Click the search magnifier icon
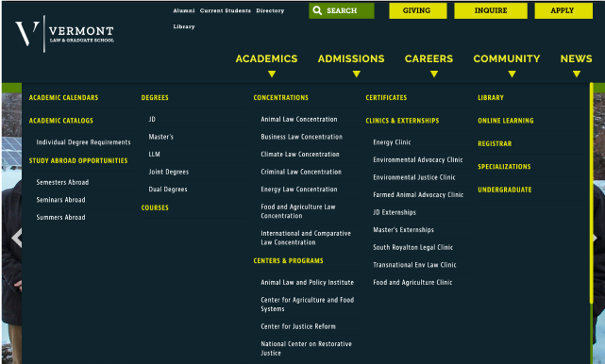The height and width of the screenshot is (364, 605). coord(317,10)
